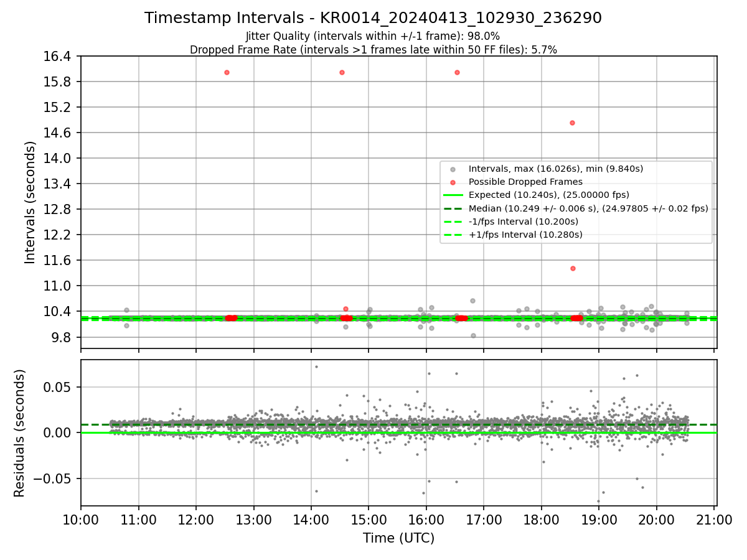Click the "Time (UTC)" x-axis label
The height and width of the screenshot is (560, 747).
click(x=398, y=538)
